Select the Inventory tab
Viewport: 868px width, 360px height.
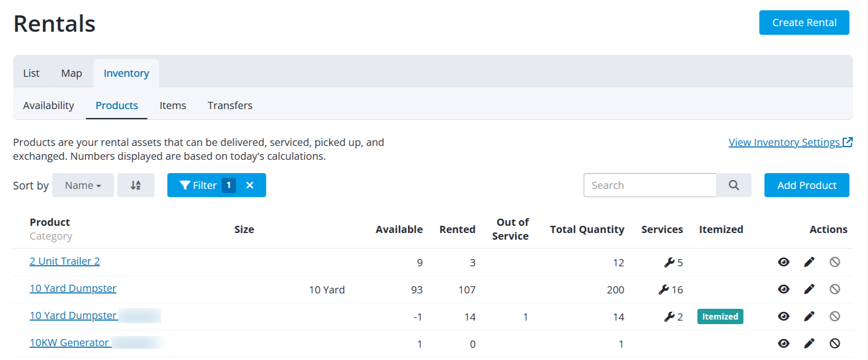[126, 73]
